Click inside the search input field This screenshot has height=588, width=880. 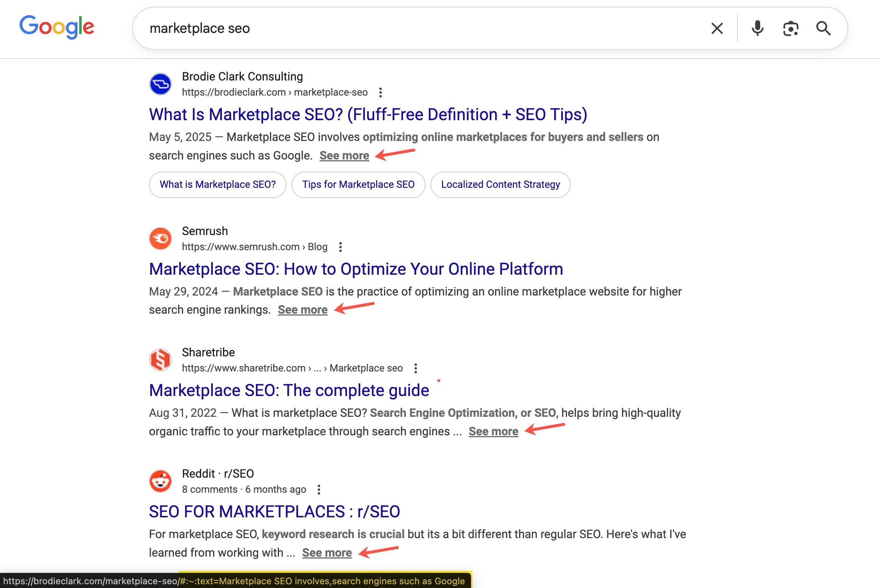340,28
